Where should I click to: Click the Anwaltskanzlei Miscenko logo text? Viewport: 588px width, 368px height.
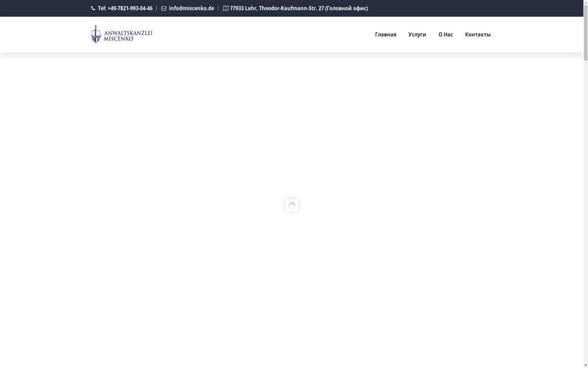point(128,35)
